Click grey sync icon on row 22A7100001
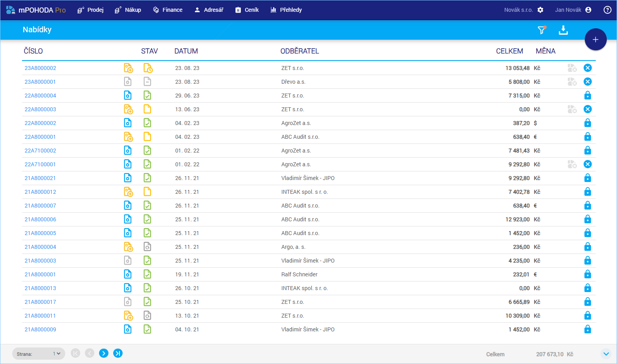 click(x=572, y=164)
